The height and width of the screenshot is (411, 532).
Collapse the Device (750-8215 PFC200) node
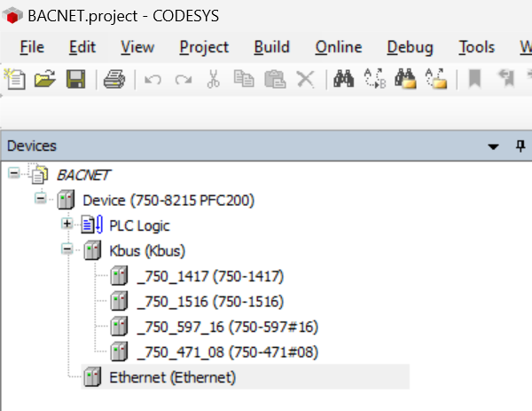click(41, 198)
